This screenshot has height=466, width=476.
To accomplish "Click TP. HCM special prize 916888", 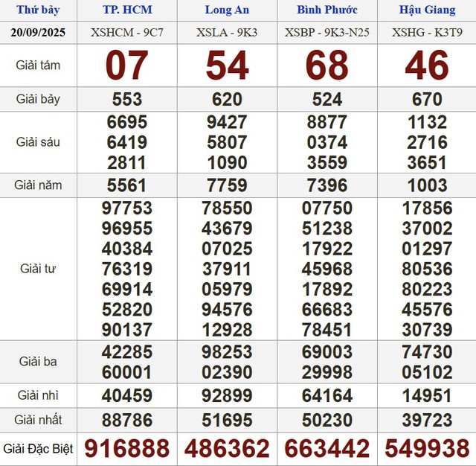I will tap(126, 448).
